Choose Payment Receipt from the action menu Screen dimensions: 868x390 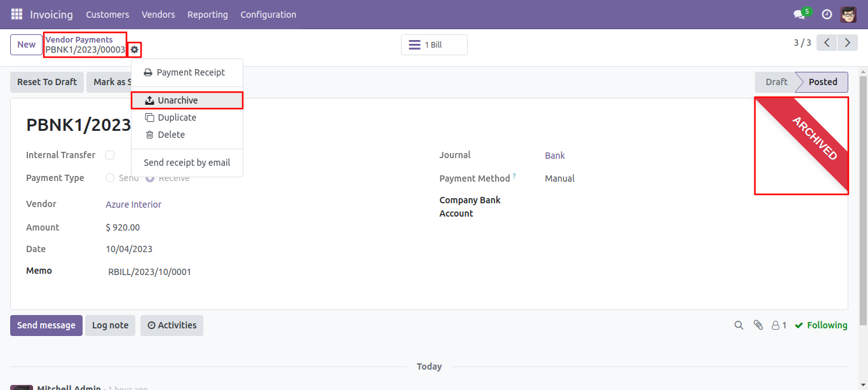(187, 72)
